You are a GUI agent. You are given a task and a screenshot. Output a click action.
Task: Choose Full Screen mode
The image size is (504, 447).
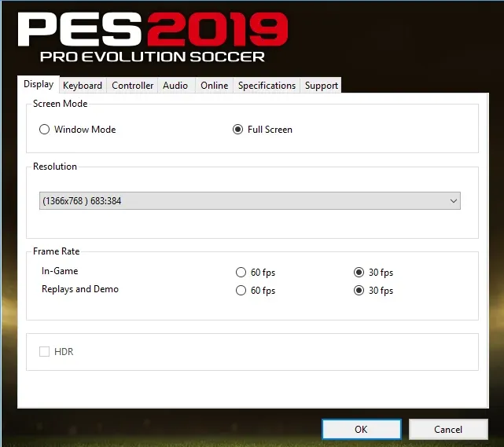click(x=238, y=130)
